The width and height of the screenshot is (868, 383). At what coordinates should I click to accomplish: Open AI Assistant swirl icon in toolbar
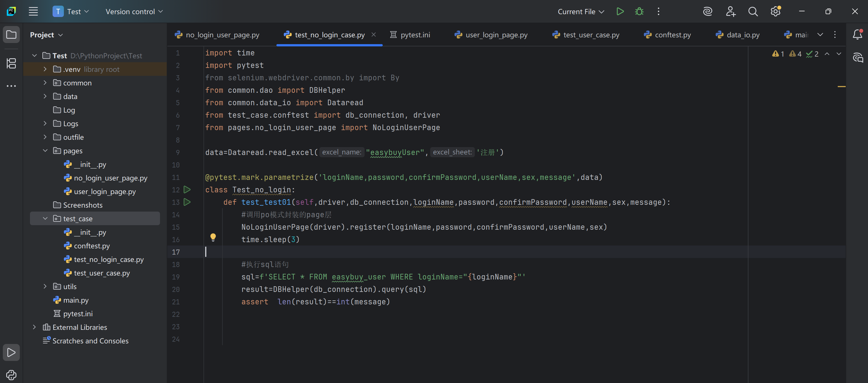[707, 12]
